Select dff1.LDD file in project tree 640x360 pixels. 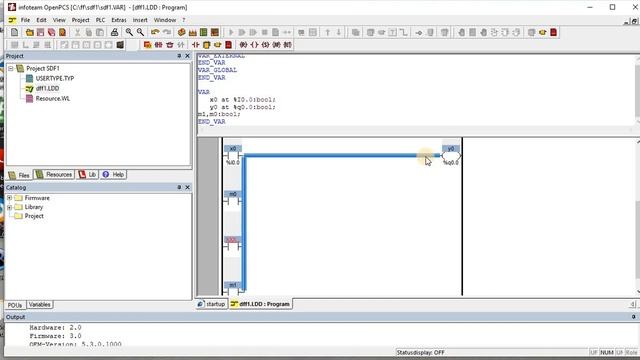[x=47, y=88]
